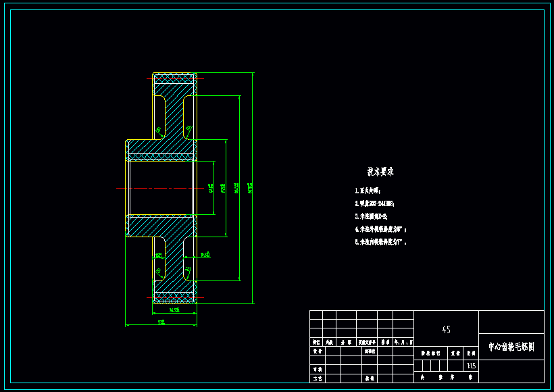Viewport: 554px width, 392px height.
Task: Click the 审核 row label
Action: tap(318, 370)
